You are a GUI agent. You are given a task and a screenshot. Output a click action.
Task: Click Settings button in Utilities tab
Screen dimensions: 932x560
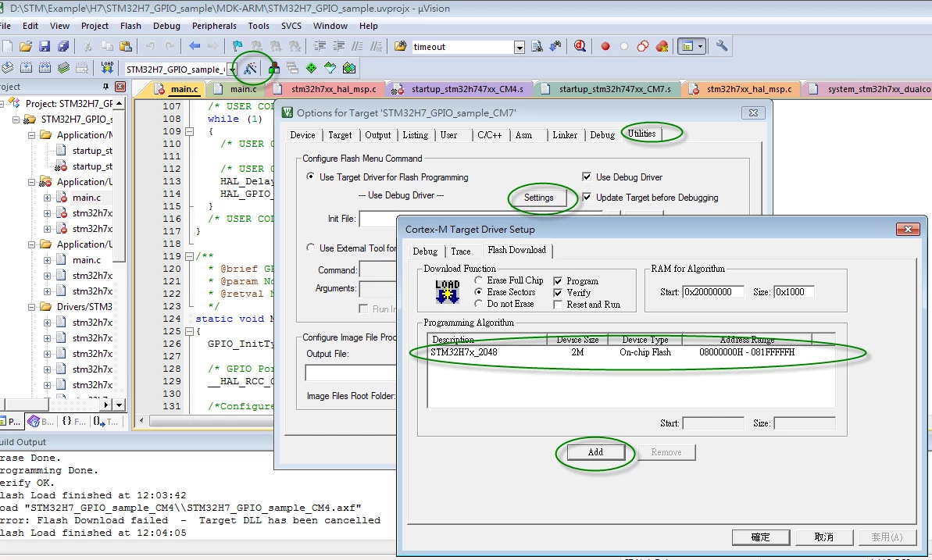539,198
